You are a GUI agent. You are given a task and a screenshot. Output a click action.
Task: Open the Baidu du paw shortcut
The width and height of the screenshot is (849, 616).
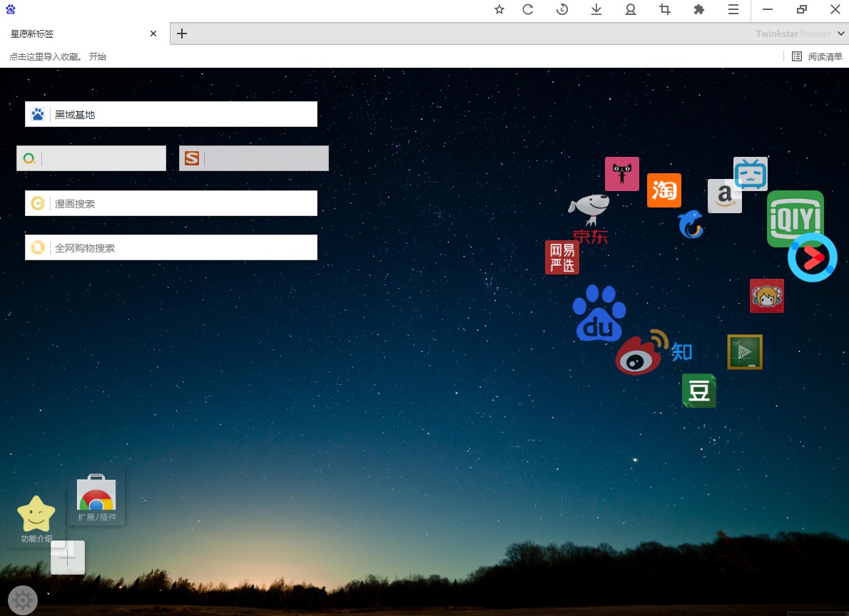click(x=599, y=314)
